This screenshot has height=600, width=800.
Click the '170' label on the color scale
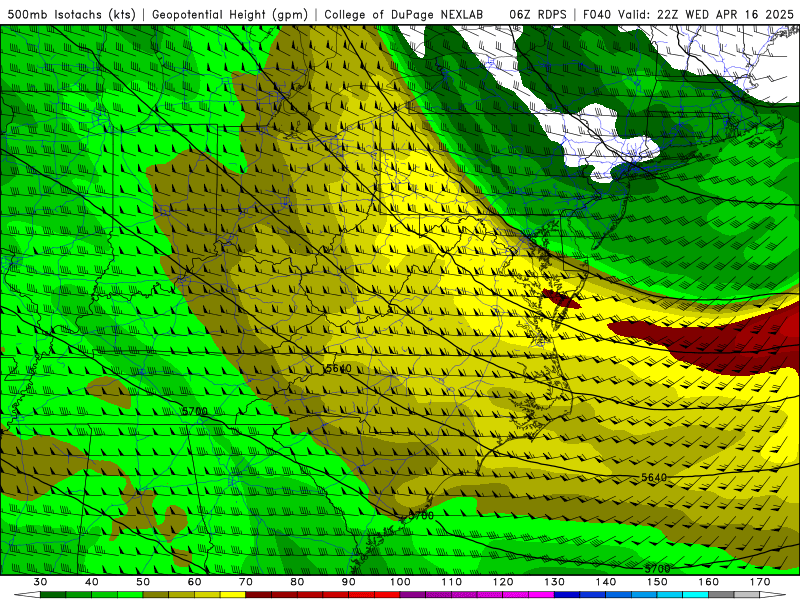760,582
